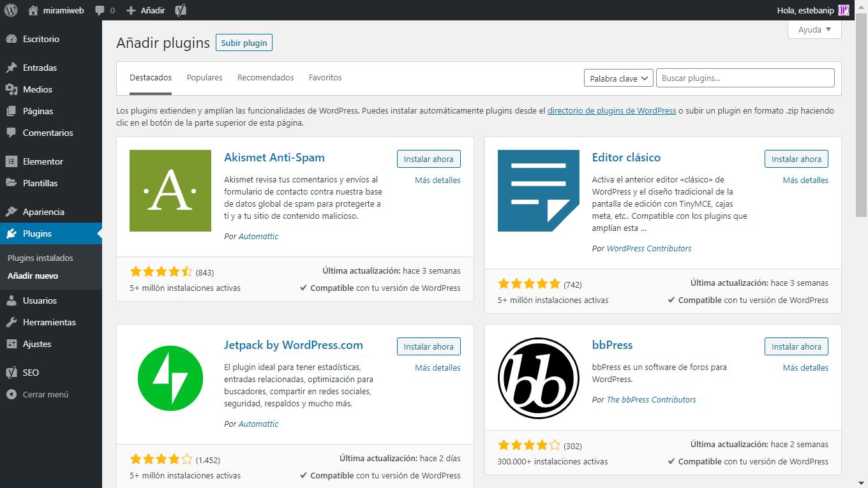868x488 pixels.
Task: Focus the Buscar plugins search field
Action: click(745, 78)
